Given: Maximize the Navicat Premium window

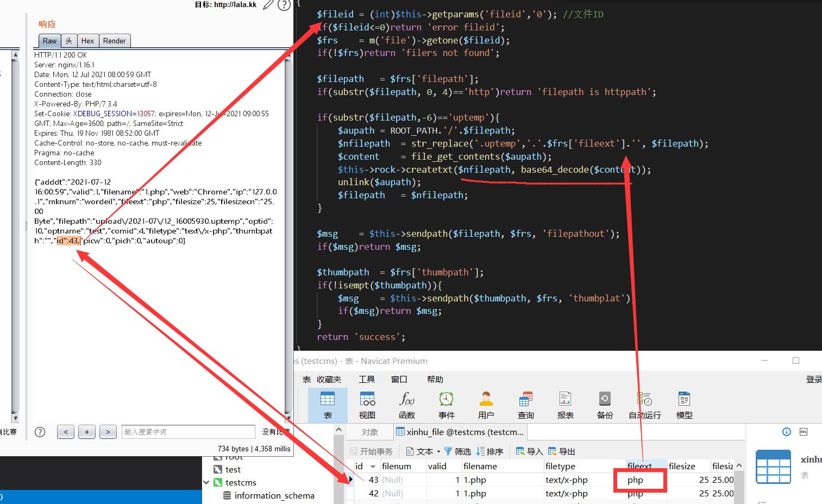Looking at the screenshot, I should tap(796, 361).
